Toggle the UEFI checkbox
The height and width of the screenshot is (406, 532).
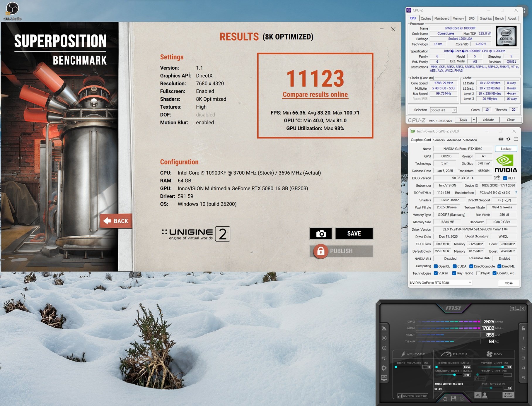505,178
